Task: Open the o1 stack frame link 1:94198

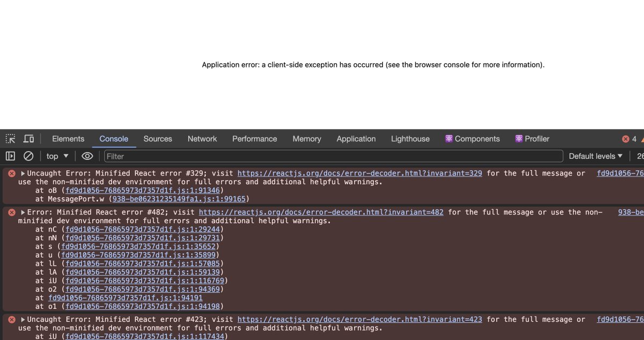Action: click(x=142, y=307)
